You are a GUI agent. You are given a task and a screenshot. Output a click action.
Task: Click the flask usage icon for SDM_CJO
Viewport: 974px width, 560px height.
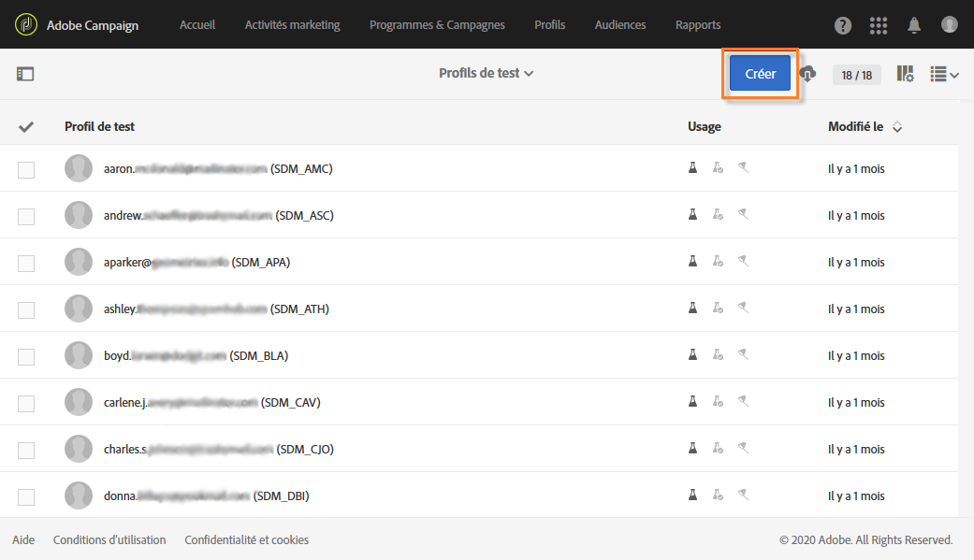pyautogui.click(x=692, y=448)
